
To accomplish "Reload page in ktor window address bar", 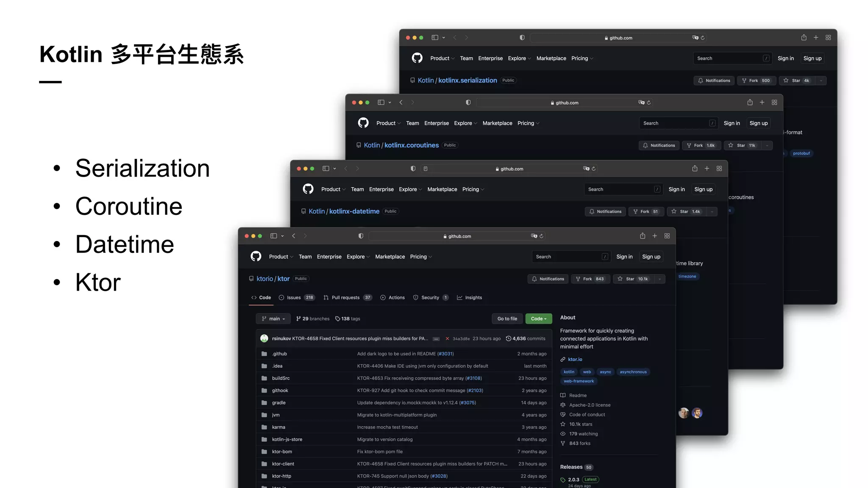I will (x=541, y=236).
